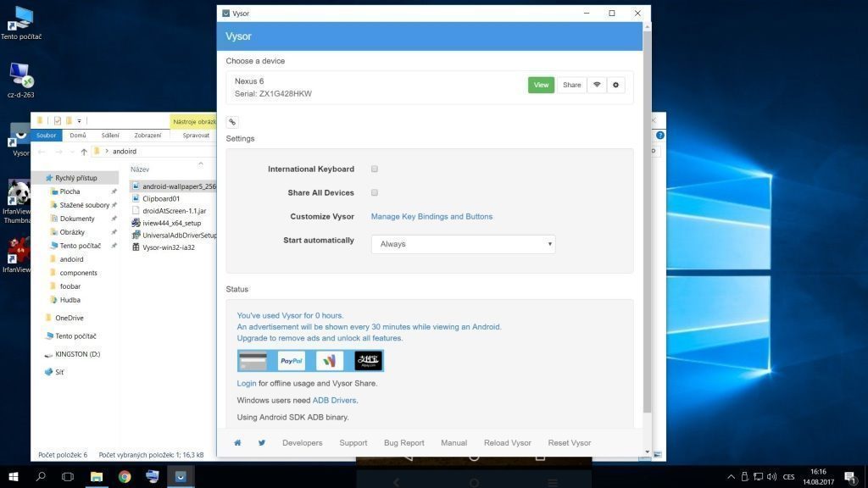Image resolution: width=868 pixels, height=488 pixels.
Task: Select the iview444_x64_setup file
Action: click(x=171, y=223)
